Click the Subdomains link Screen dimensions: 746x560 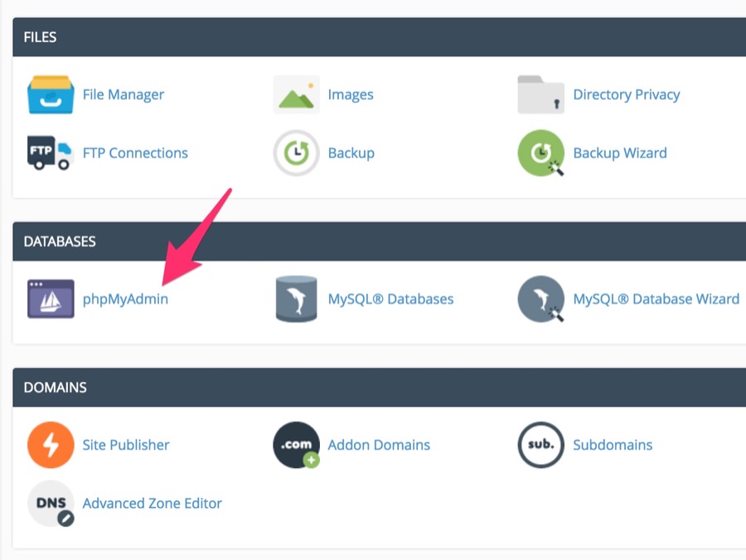pyautogui.click(x=613, y=445)
